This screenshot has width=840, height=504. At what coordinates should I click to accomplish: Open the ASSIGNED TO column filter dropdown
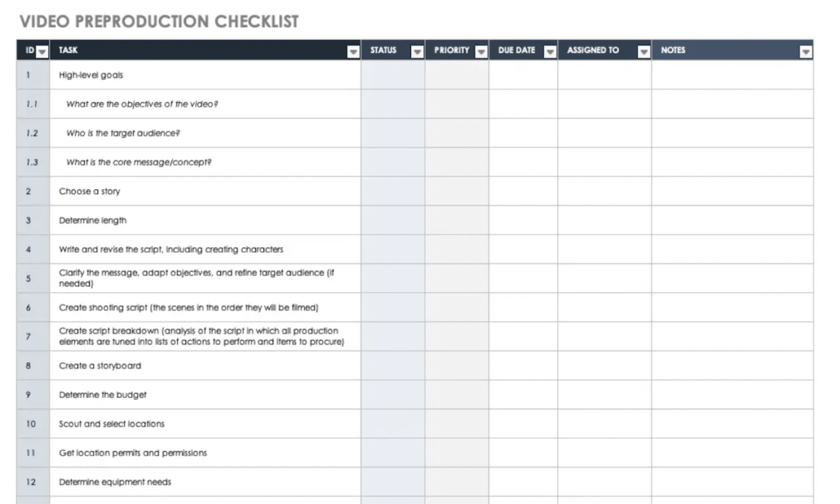pyautogui.click(x=643, y=51)
